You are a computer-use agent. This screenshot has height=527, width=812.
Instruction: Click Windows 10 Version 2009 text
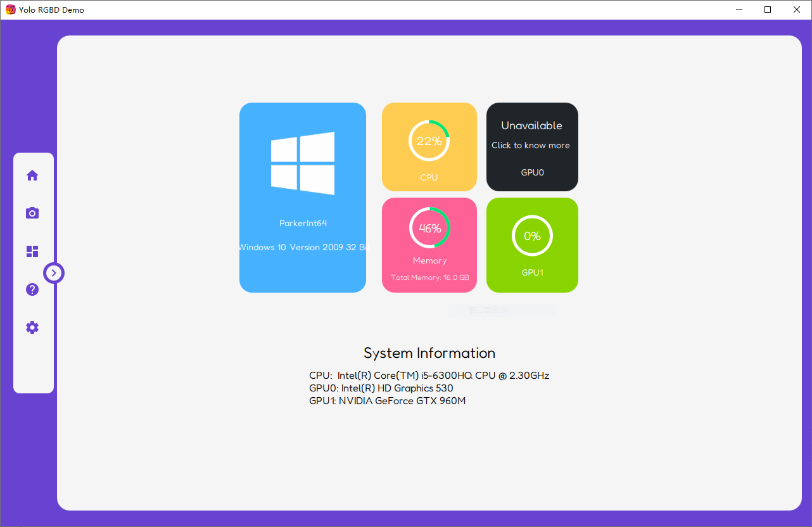coord(303,247)
